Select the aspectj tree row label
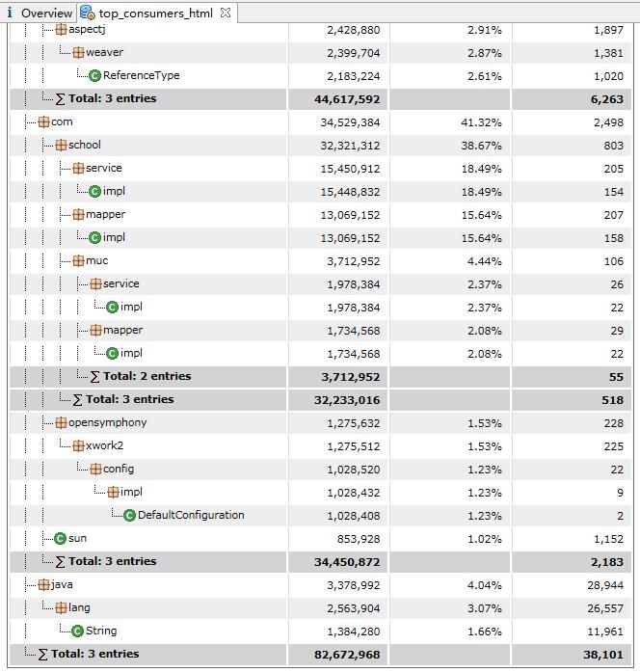The image size is (640, 672). (x=87, y=30)
